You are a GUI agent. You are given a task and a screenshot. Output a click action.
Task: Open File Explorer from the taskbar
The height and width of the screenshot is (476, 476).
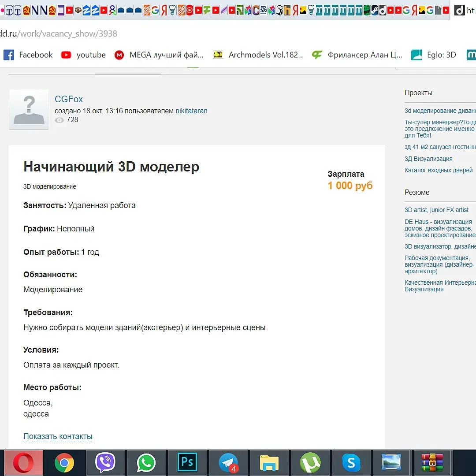pyautogui.click(x=269, y=463)
